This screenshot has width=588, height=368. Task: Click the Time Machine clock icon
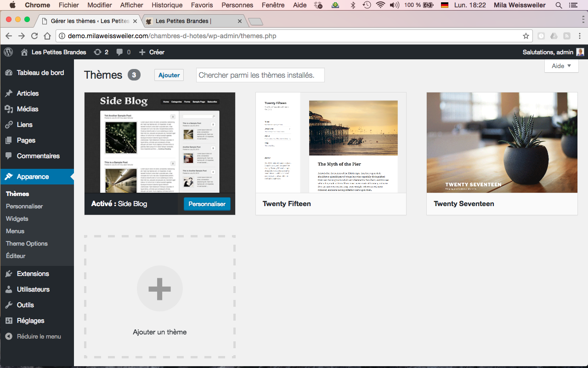click(x=367, y=5)
